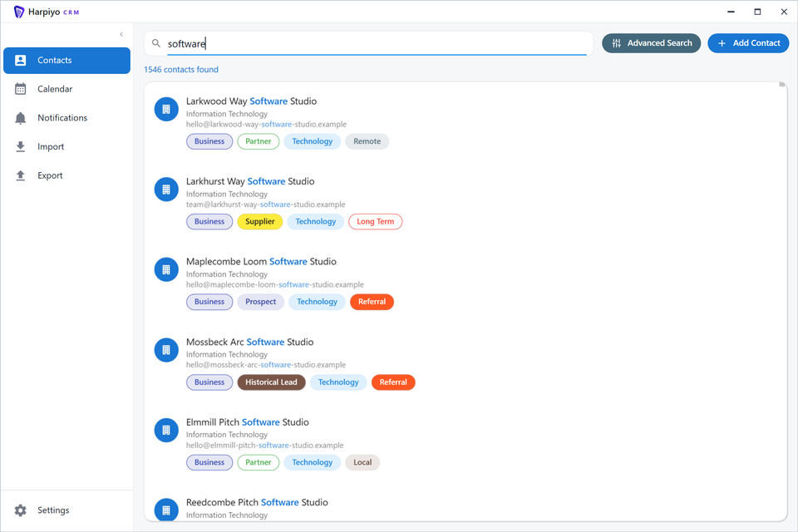The width and height of the screenshot is (798, 532).
Task: Click the search magnifier icon
Action: (156, 43)
